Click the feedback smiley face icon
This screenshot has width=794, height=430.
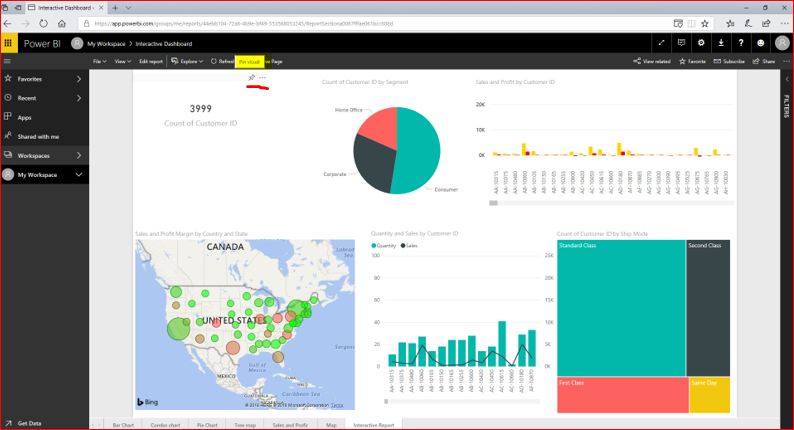(x=761, y=43)
